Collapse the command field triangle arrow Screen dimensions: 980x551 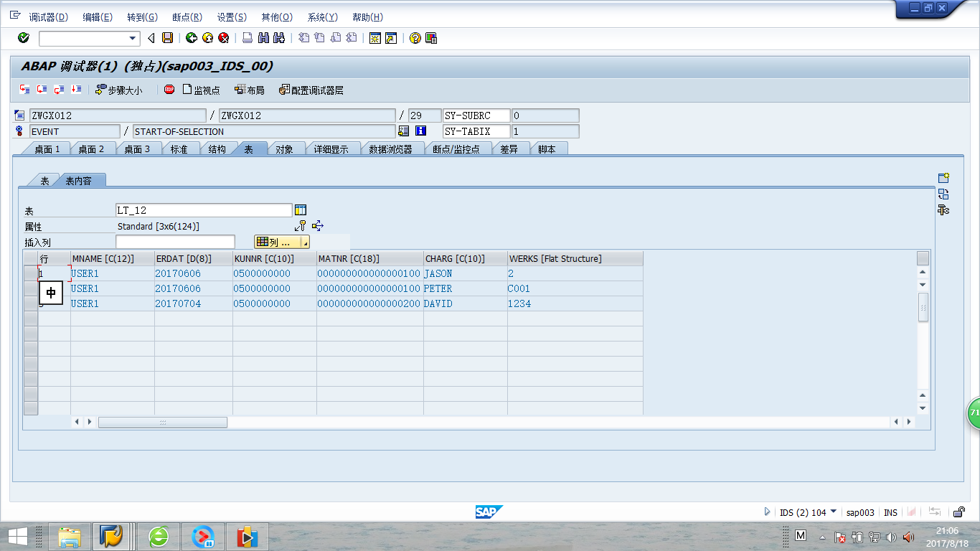tap(151, 38)
